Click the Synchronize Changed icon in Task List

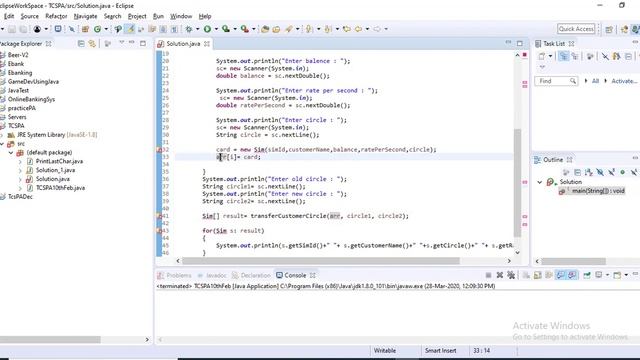coord(616,56)
